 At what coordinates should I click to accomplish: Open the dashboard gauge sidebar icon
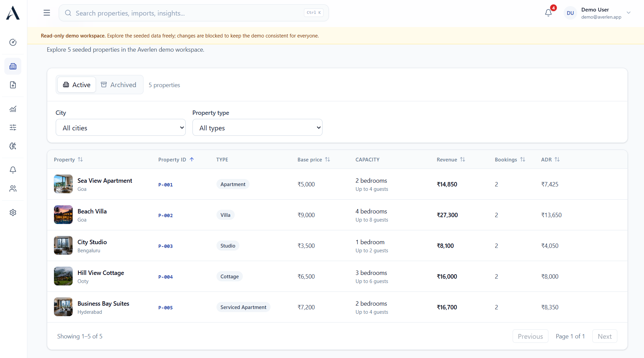coord(13,42)
